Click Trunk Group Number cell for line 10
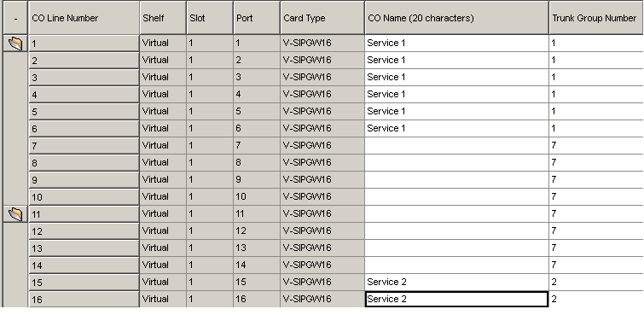644x315 pixels. tap(596, 196)
